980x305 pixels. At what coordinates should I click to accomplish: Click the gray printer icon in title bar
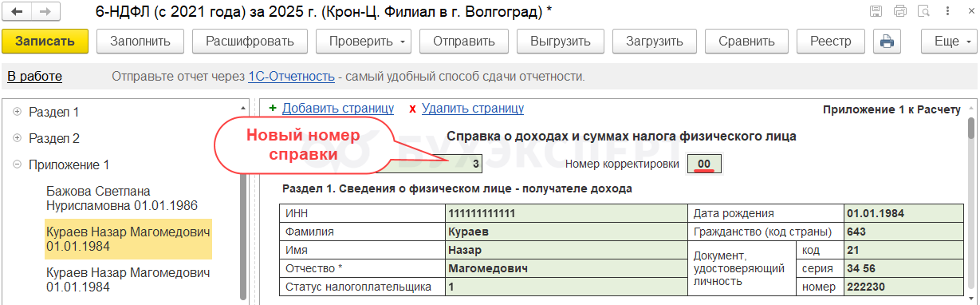point(900,11)
